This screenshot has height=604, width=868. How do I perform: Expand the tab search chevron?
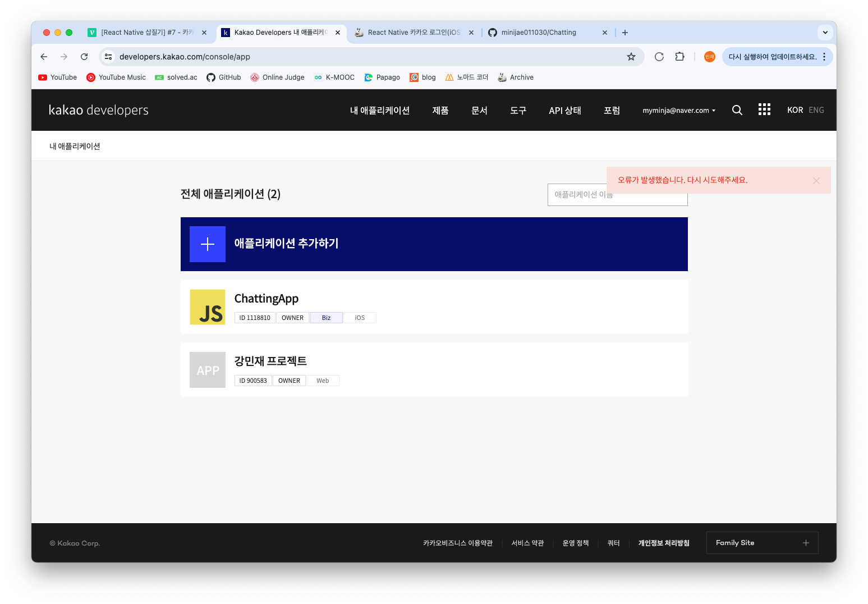(825, 33)
